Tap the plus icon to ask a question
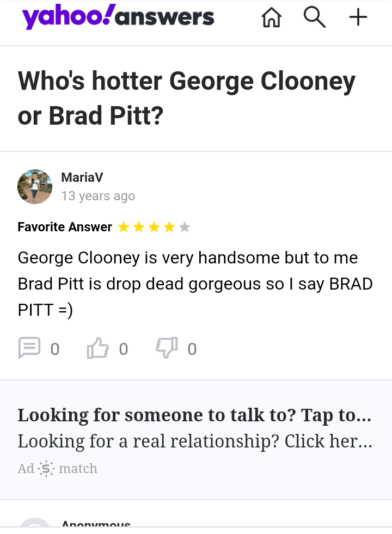The image size is (392, 534). pos(358,18)
